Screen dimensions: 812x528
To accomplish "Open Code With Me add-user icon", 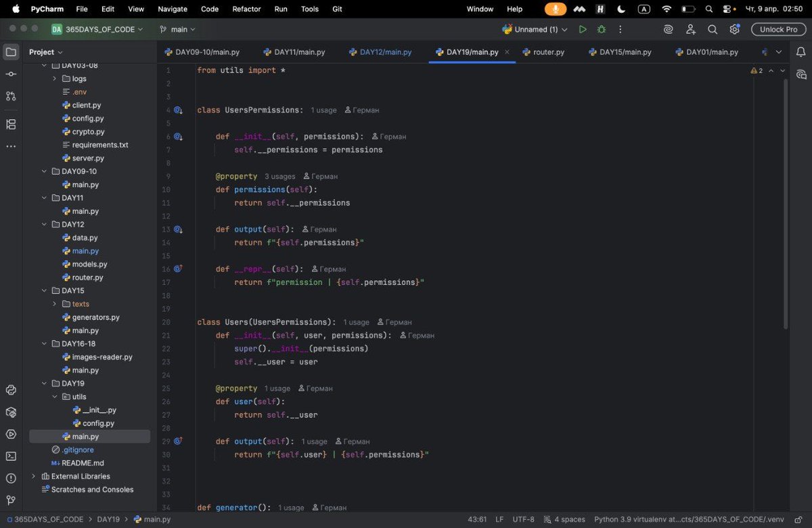I will [x=690, y=29].
